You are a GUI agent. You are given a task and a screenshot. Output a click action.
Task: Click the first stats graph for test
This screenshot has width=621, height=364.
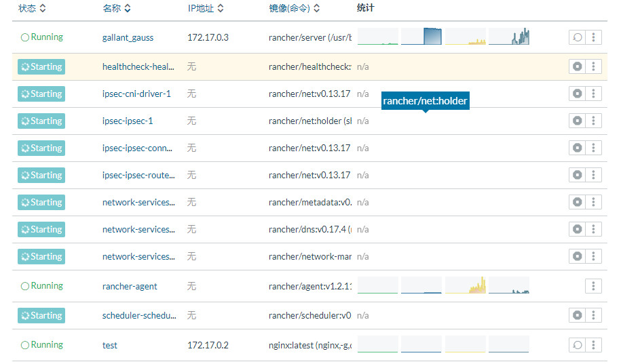pos(378,344)
